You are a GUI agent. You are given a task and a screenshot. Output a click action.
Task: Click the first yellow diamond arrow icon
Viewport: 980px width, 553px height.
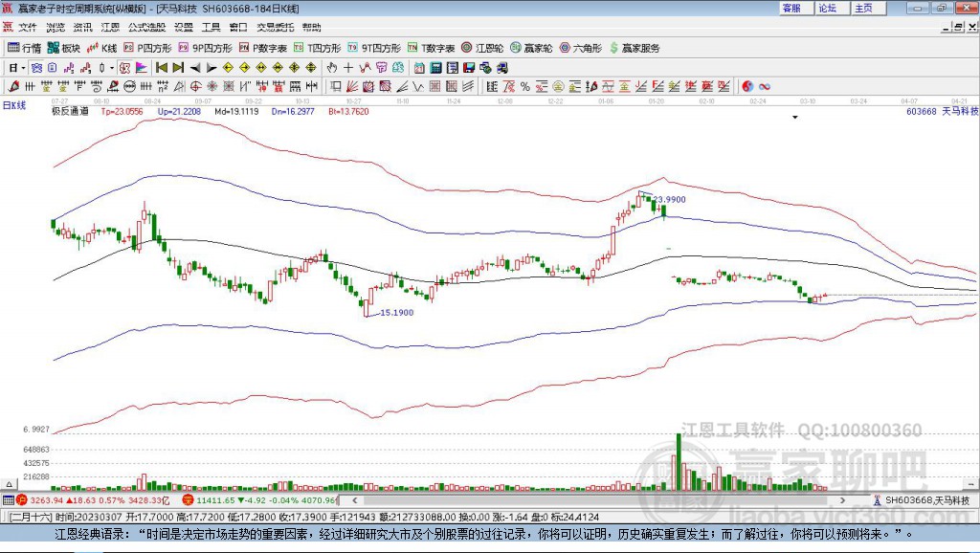[228, 68]
